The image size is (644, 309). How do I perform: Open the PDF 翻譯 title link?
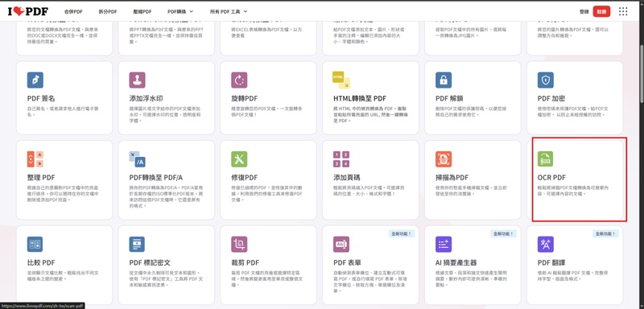tap(551, 262)
